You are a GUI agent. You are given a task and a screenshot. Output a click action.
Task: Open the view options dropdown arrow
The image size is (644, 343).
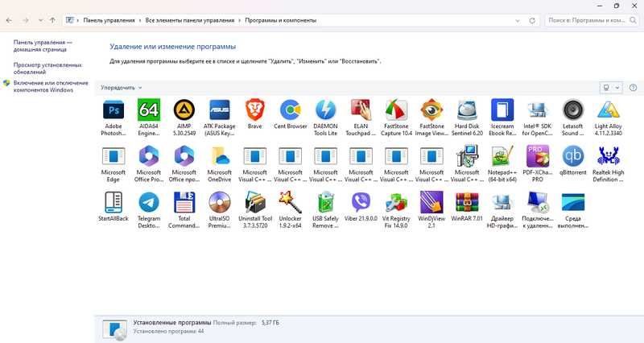click(617, 88)
